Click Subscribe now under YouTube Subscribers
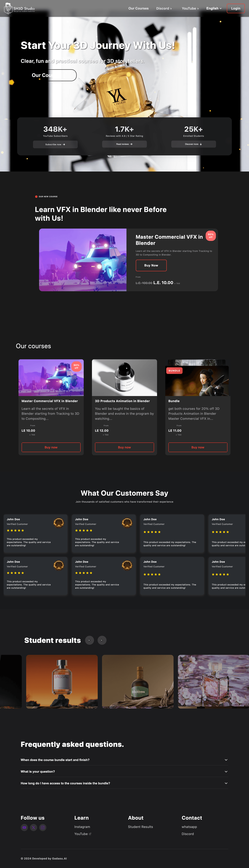 click(x=55, y=144)
